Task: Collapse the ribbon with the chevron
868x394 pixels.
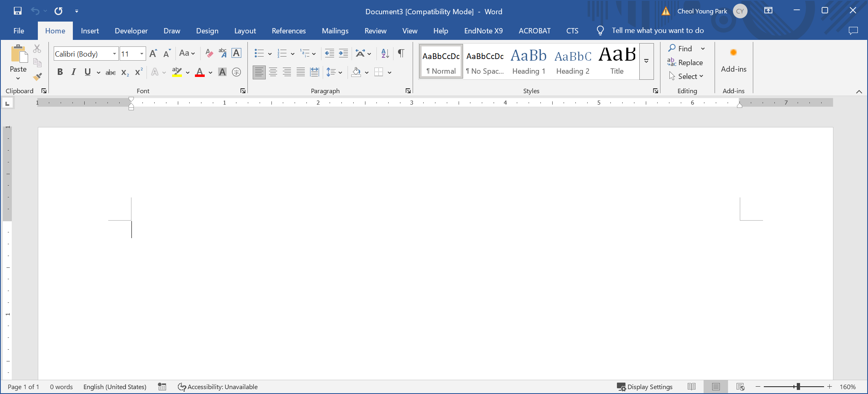Action: 859,92
